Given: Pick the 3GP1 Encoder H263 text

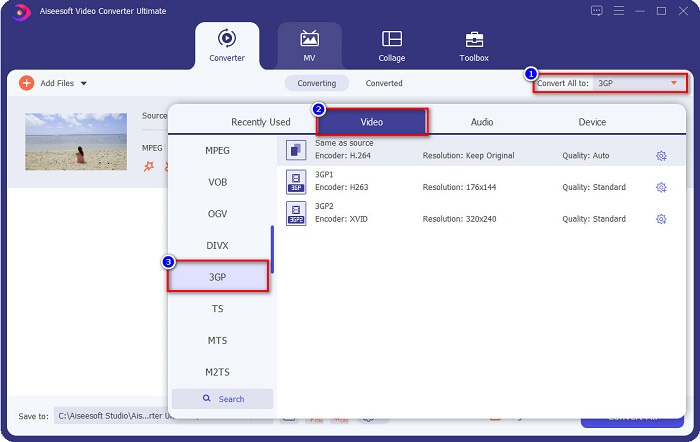Looking at the screenshot, I should point(342,187).
